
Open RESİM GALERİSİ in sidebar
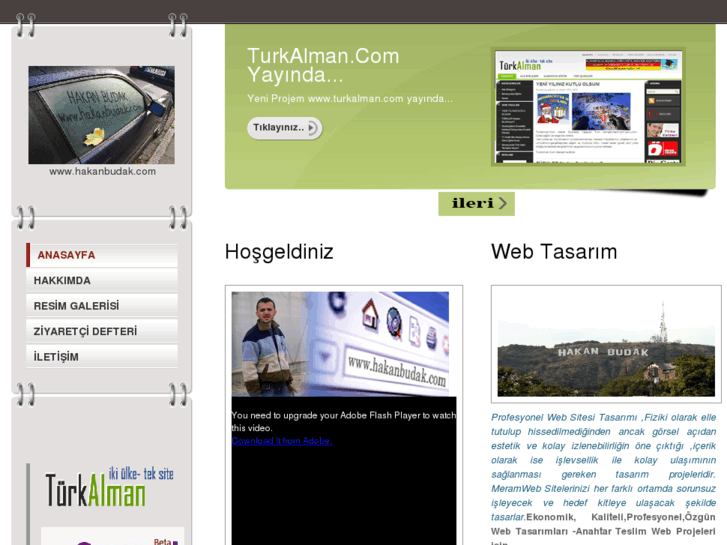tap(102, 306)
